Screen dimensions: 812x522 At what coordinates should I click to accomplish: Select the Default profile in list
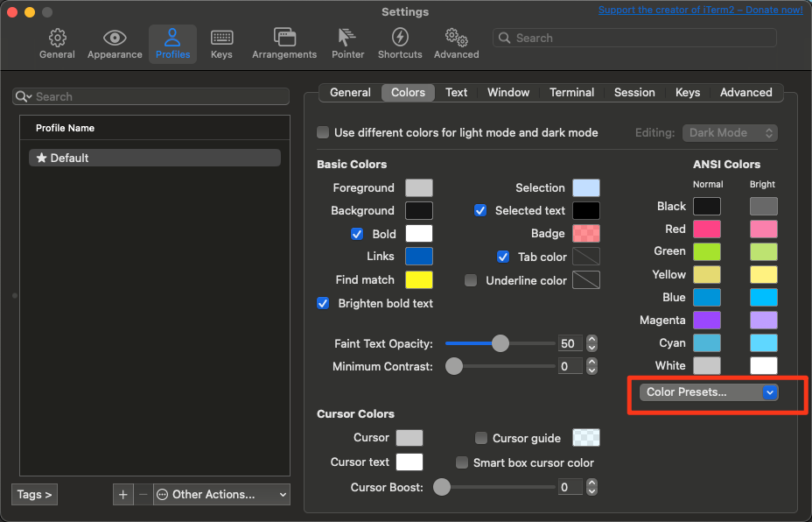pos(154,158)
